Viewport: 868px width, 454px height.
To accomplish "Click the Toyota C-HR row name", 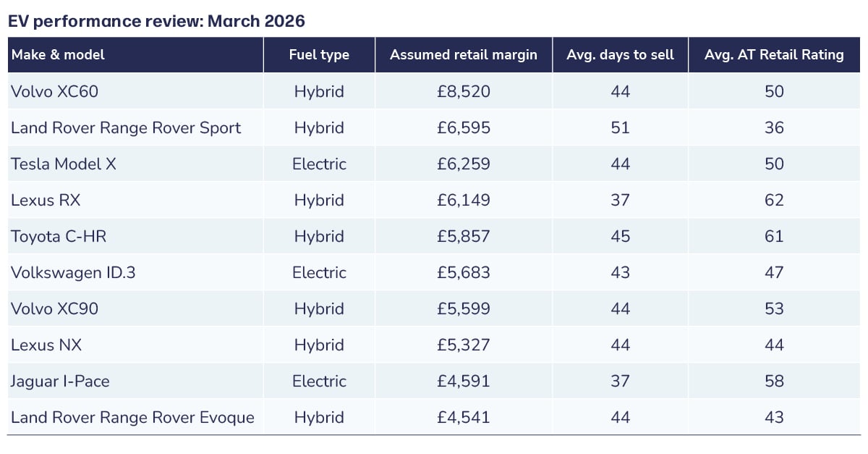I will pyautogui.click(x=59, y=236).
